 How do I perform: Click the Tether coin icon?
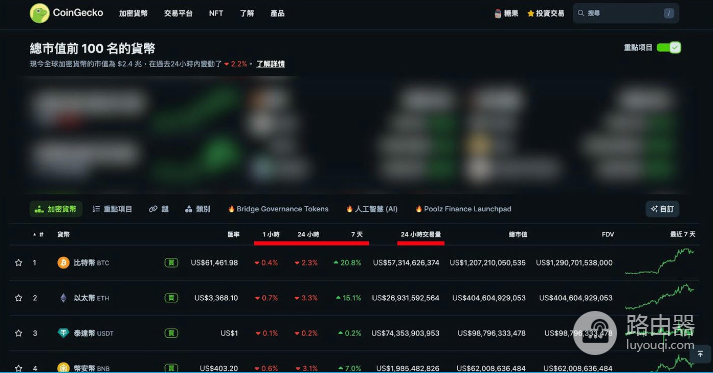tap(63, 333)
